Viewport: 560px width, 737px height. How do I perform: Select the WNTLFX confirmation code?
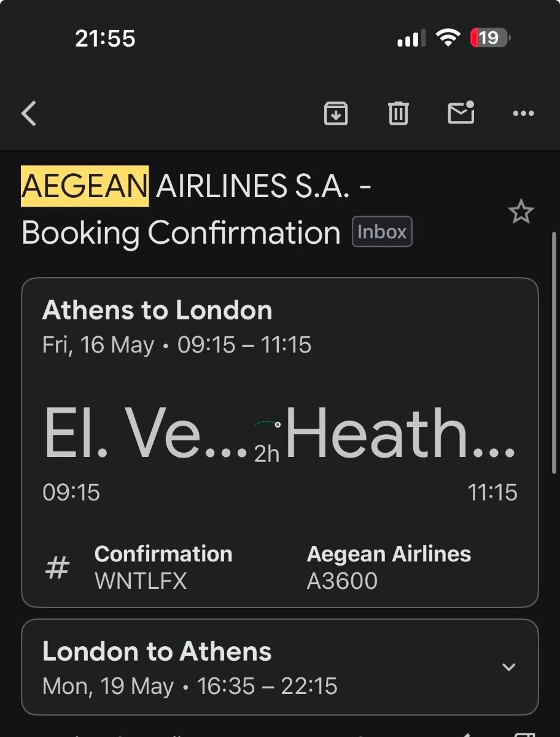pyautogui.click(x=141, y=581)
